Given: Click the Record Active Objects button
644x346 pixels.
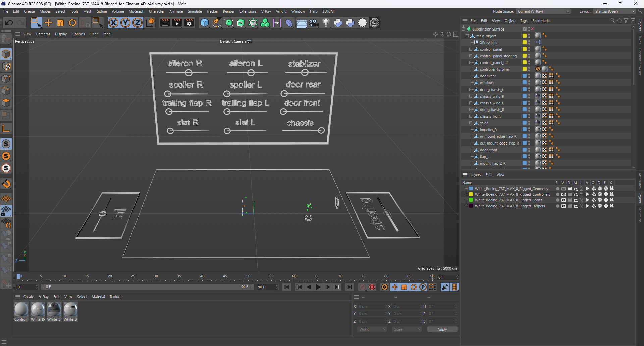Looking at the screenshot, I should (x=363, y=287).
